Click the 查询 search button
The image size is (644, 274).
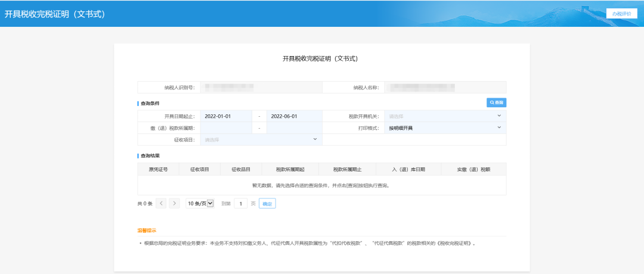(496, 102)
